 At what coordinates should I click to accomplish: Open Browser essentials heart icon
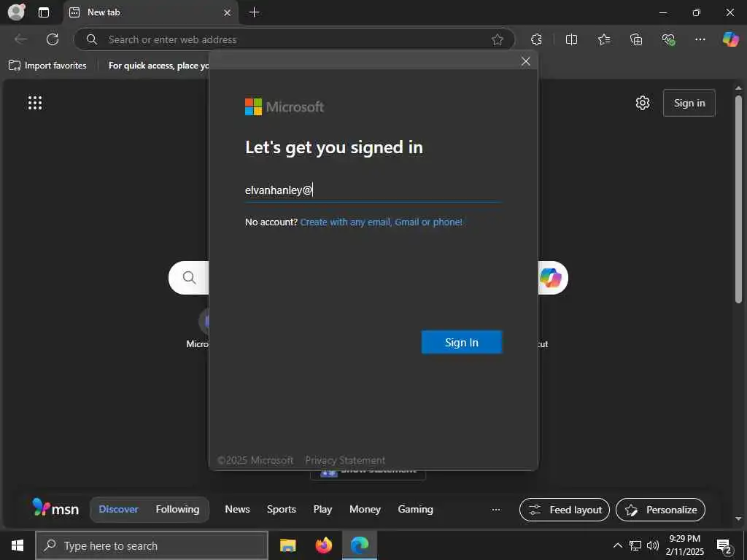pos(668,39)
